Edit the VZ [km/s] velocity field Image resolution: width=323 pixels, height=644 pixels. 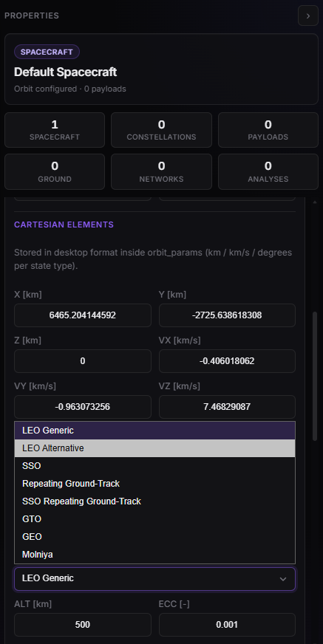[x=227, y=407]
